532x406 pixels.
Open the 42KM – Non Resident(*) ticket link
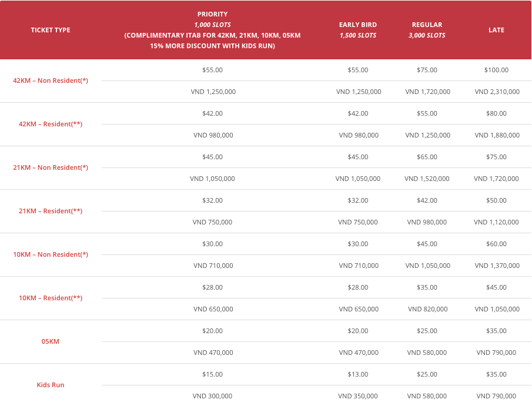[51, 80]
